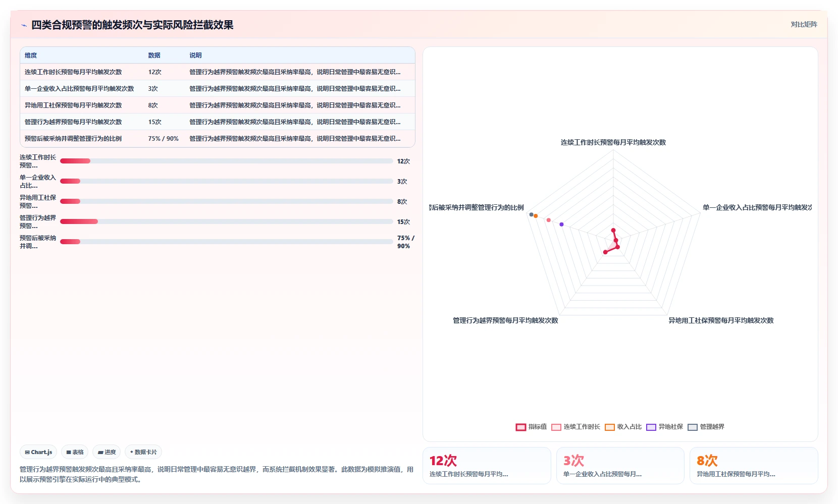The width and height of the screenshot is (838, 504).
Task: Click the 15次 value in the table
Action: click(x=154, y=122)
